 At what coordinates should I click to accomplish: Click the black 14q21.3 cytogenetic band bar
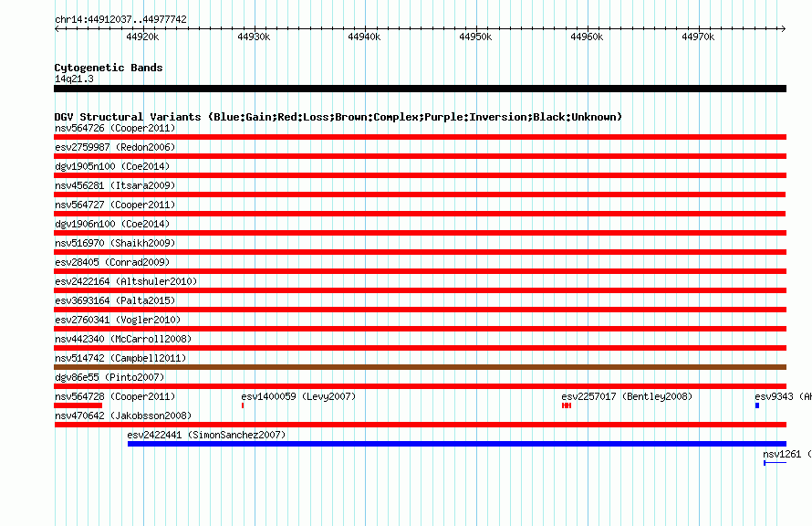420,89
